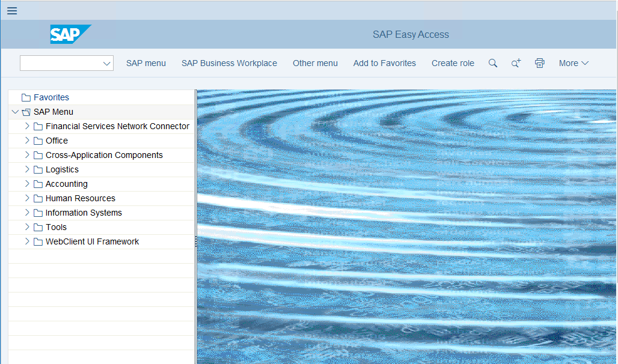The image size is (618, 364).
Task: Expand the WebClient UI Framework node
Action: click(27, 241)
